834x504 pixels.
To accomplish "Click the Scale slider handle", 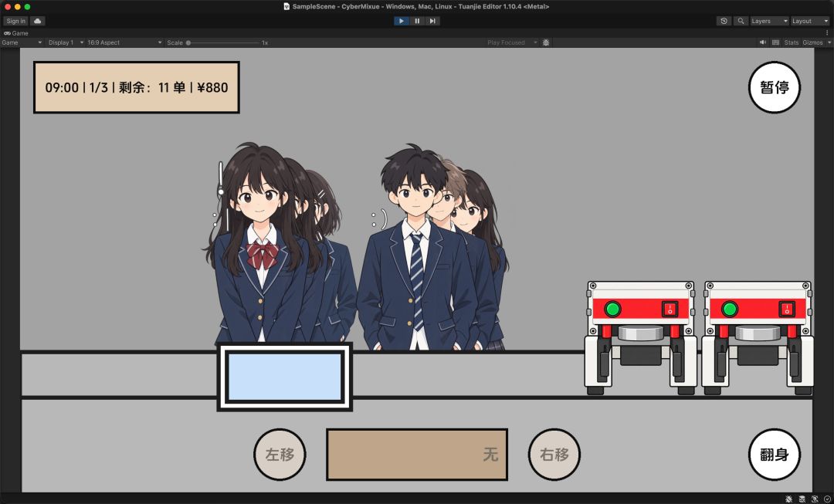I will (188, 42).
